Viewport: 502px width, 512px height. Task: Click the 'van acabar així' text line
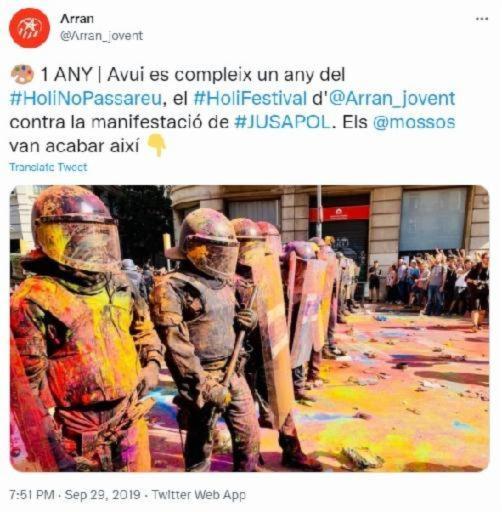[x=74, y=146]
